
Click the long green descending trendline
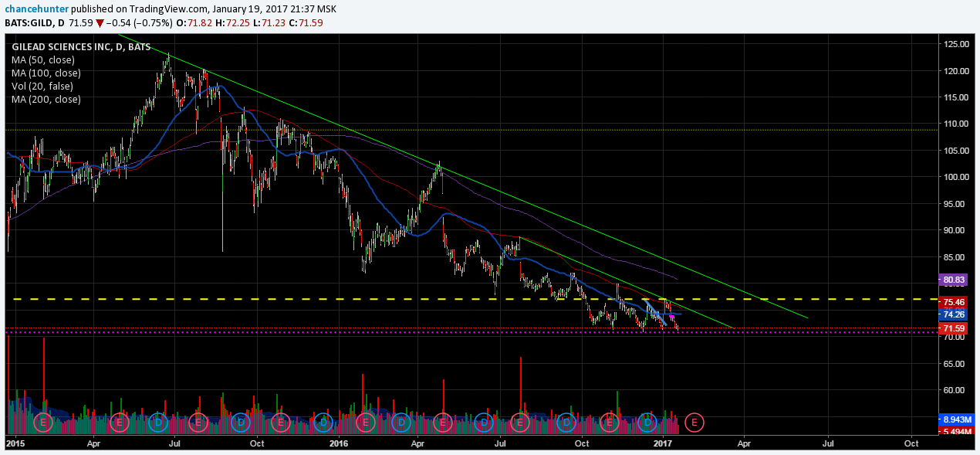coord(463,175)
